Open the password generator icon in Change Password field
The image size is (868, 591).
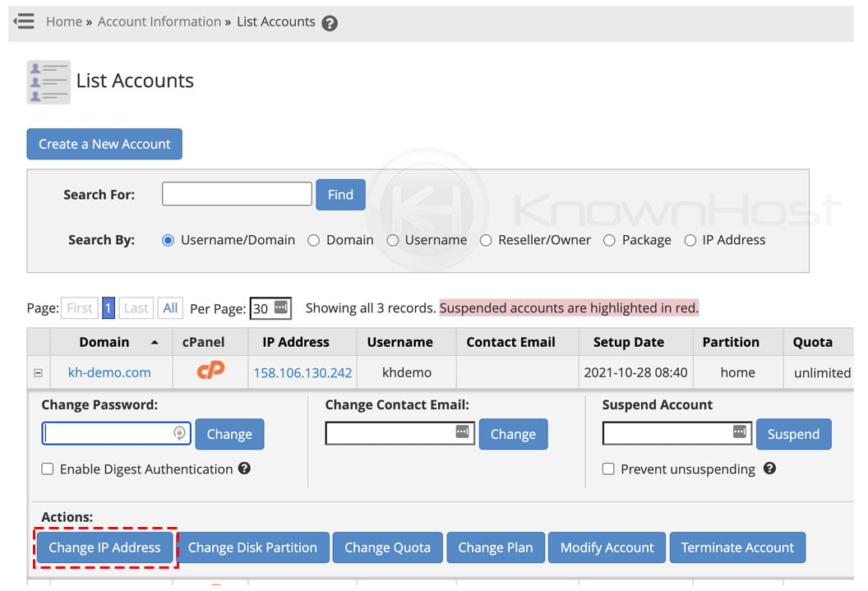tap(180, 434)
